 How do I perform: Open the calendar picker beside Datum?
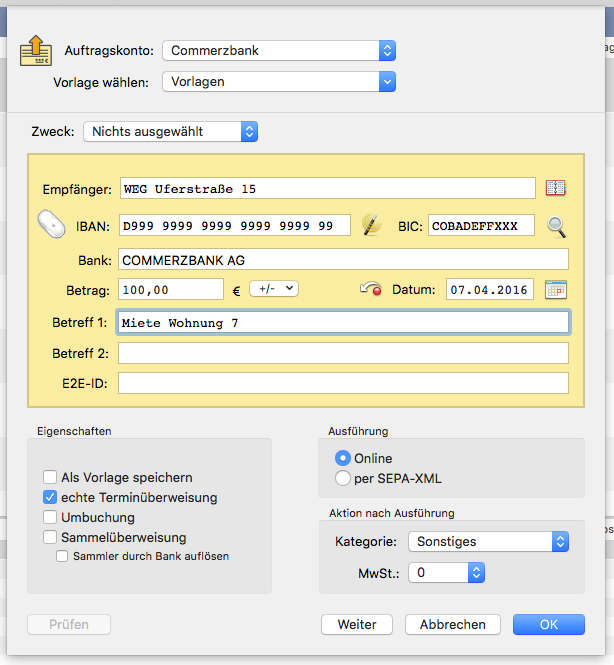click(x=556, y=290)
